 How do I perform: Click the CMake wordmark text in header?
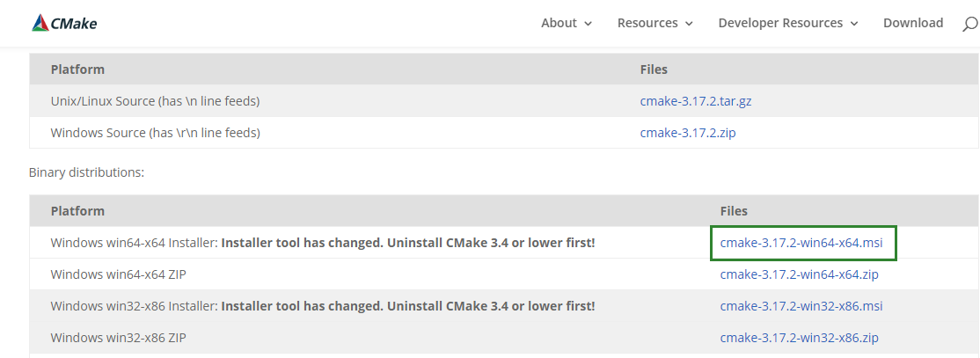pos(74,24)
